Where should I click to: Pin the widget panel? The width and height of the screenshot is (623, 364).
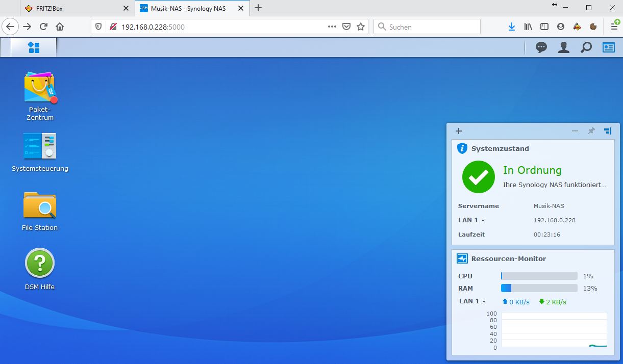pyautogui.click(x=591, y=131)
